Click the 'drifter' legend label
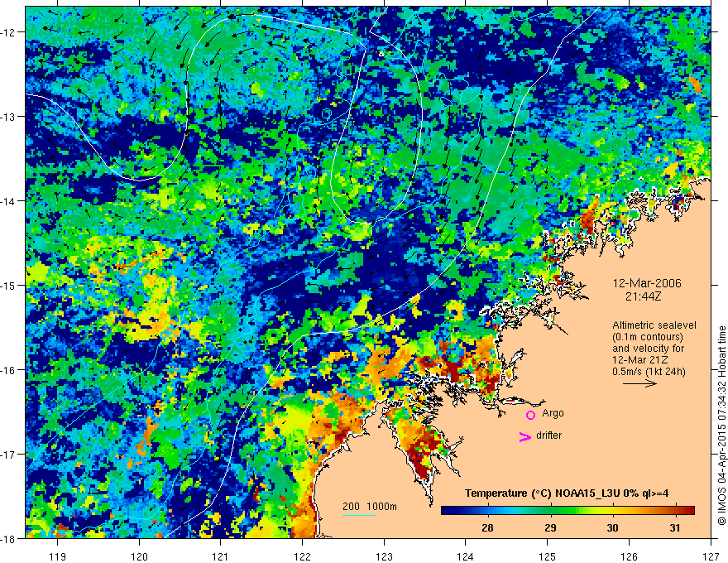728x563 pixels. point(548,435)
